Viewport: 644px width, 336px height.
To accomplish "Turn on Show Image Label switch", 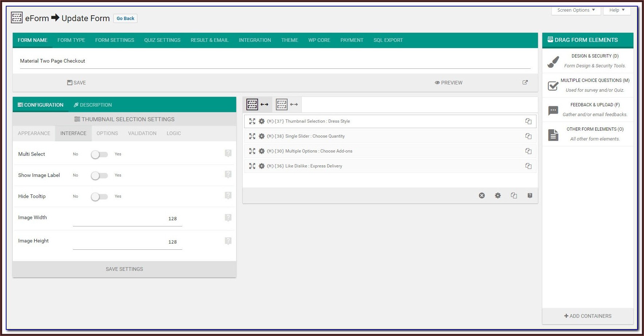I will 99,175.
